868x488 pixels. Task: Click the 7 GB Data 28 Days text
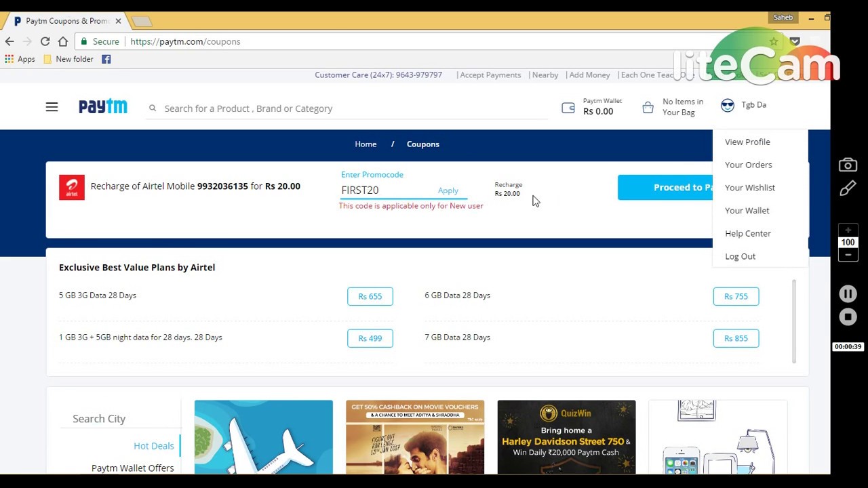(457, 338)
